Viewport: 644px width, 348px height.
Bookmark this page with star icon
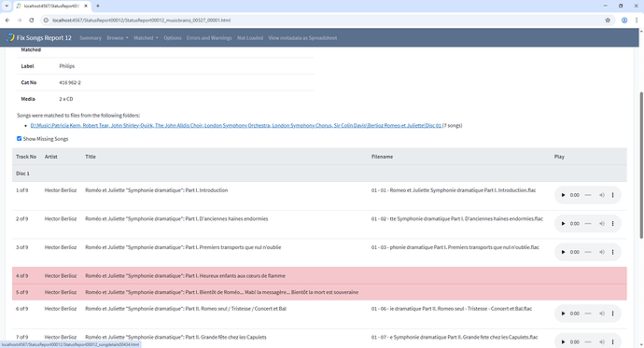tap(608, 21)
